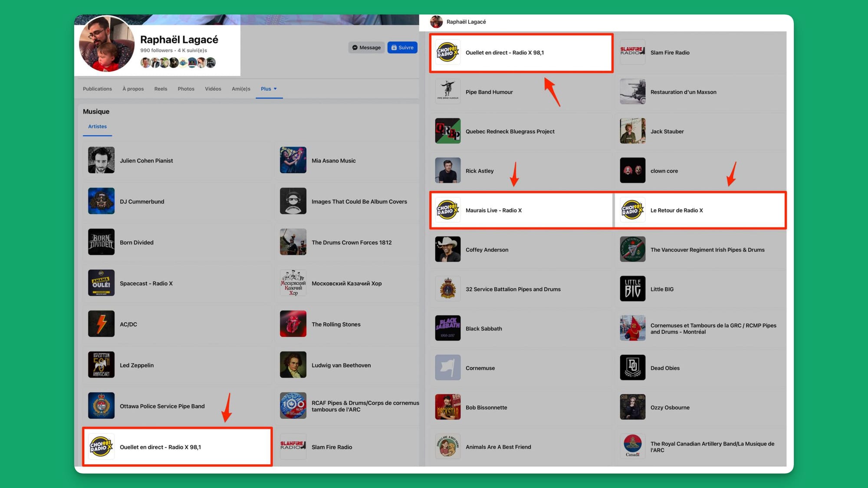This screenshot has width=868, height=488.
Task: Click the Black Sabbath logo icon
Action: pyautogui.click(x=447, y=328)
